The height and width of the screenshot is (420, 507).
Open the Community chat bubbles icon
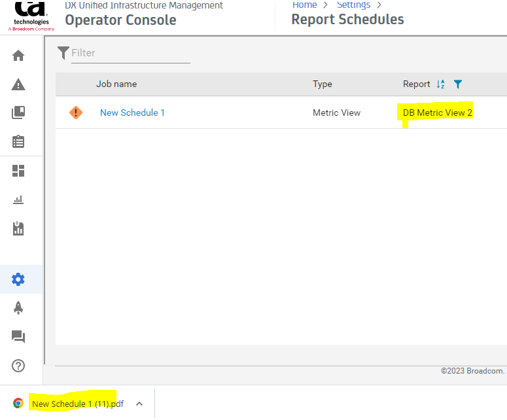[18, 336]
